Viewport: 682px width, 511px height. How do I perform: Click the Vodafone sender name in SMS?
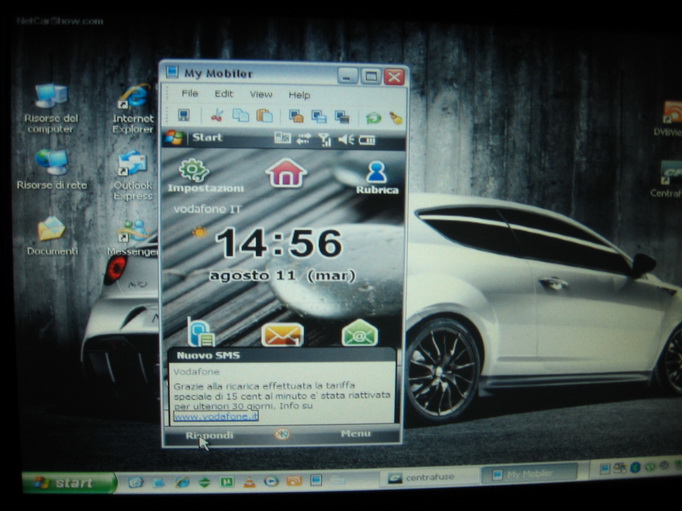[x=196, y=372]
